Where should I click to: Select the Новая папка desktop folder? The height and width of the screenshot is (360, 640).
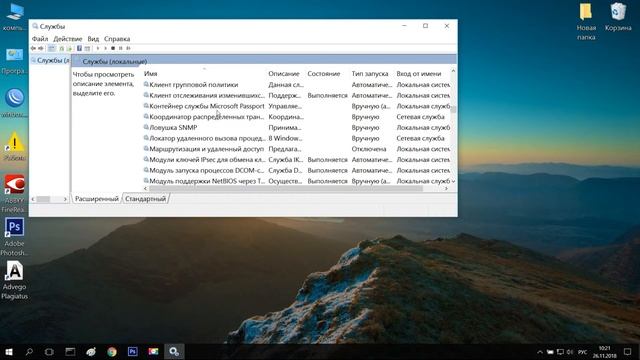[586, 21]
